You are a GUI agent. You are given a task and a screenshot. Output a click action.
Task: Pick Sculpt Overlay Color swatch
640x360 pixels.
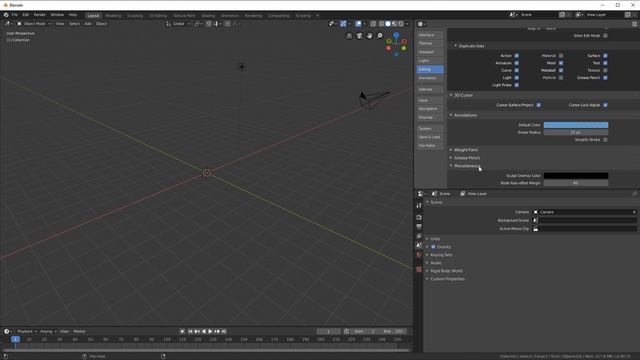click(x=576, y=176)
